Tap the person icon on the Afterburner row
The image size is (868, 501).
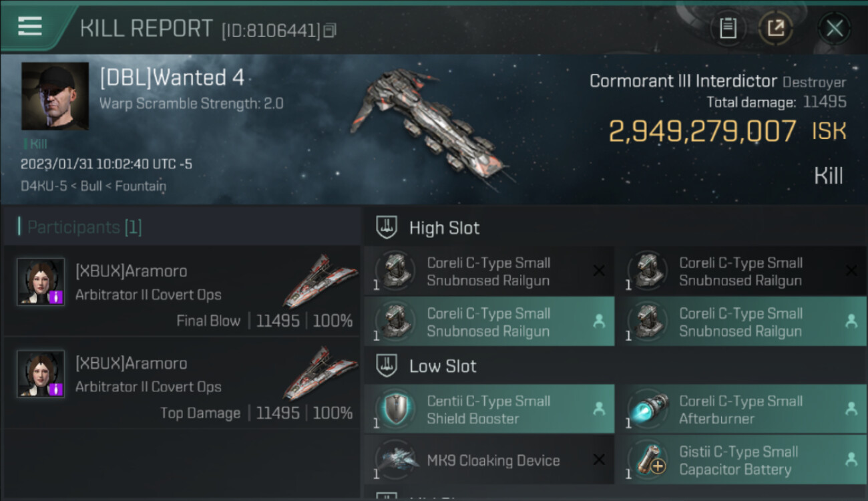pyautogui.click(x=851, y=409)
